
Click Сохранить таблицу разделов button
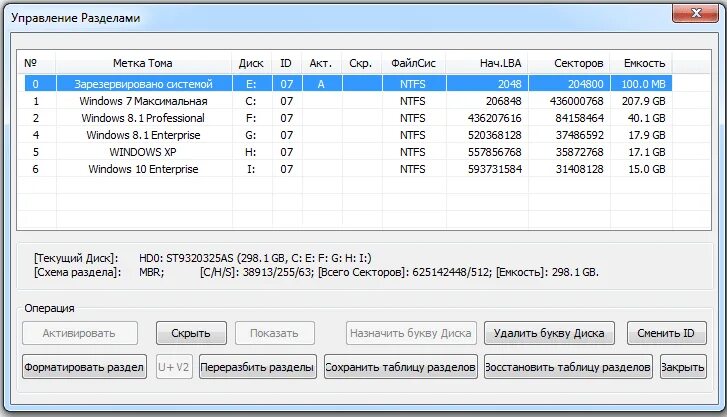pos(401,367)
